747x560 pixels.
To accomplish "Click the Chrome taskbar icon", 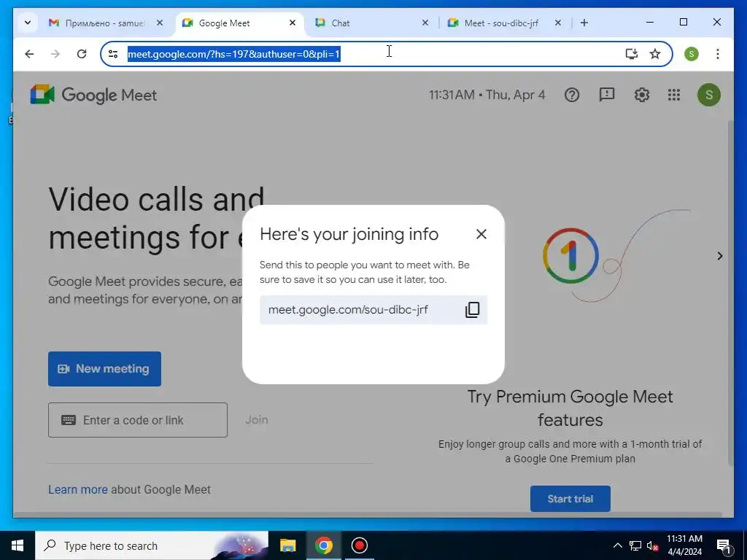I will click(323, 545).
